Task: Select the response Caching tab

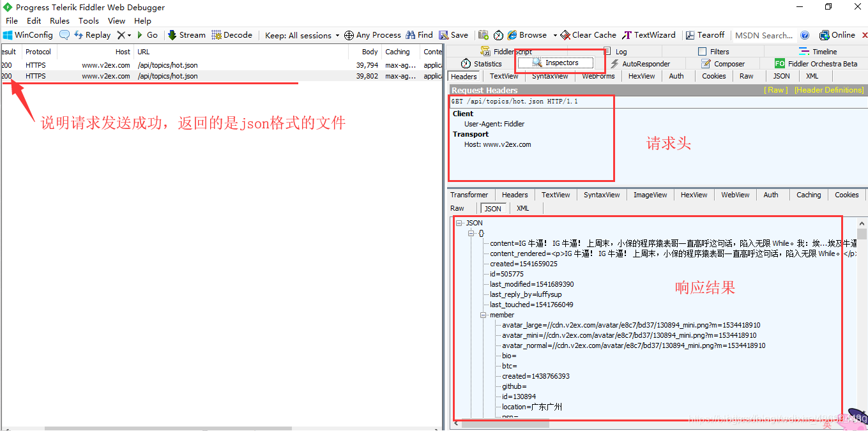Action: (x=809, y=195)
